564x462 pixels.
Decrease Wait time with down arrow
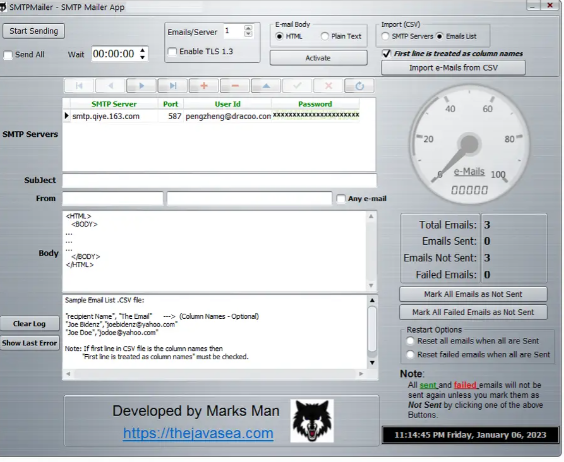point(143,57)
